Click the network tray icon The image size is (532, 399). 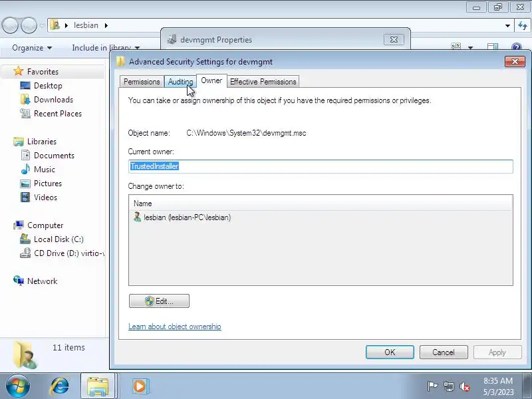pyautogui.click(x=448, y=386)
